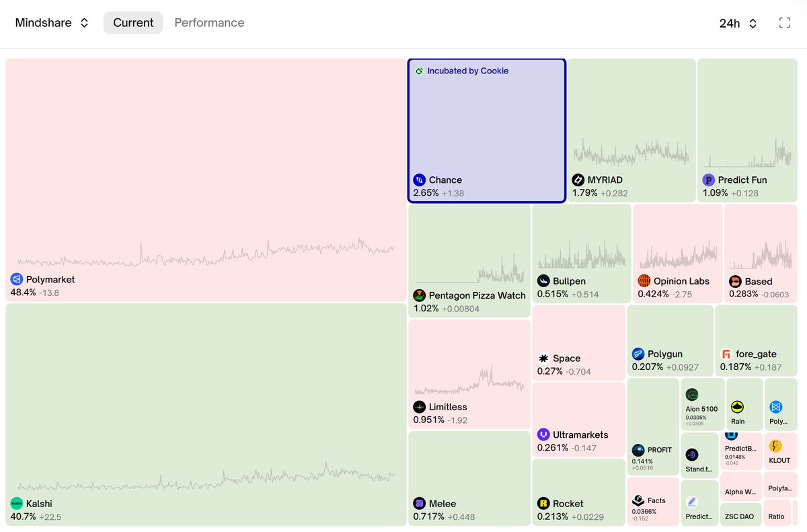Screen dimensions: 807x532
Task: Click the Predict... tile's feather logo
Action: 692,502
